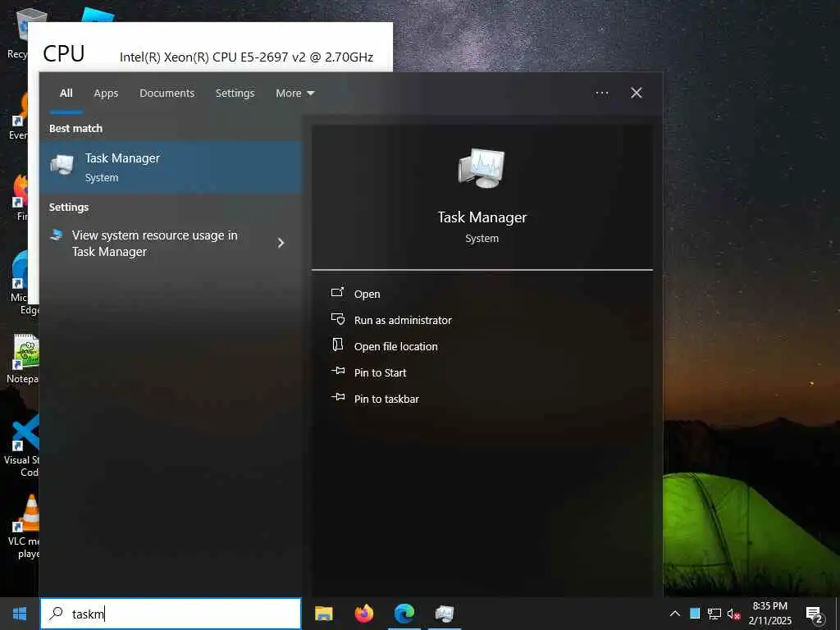Switch to Task Manager taskbar icon
The height and width of the screenshot is (630, 840).
click(445, 614)
